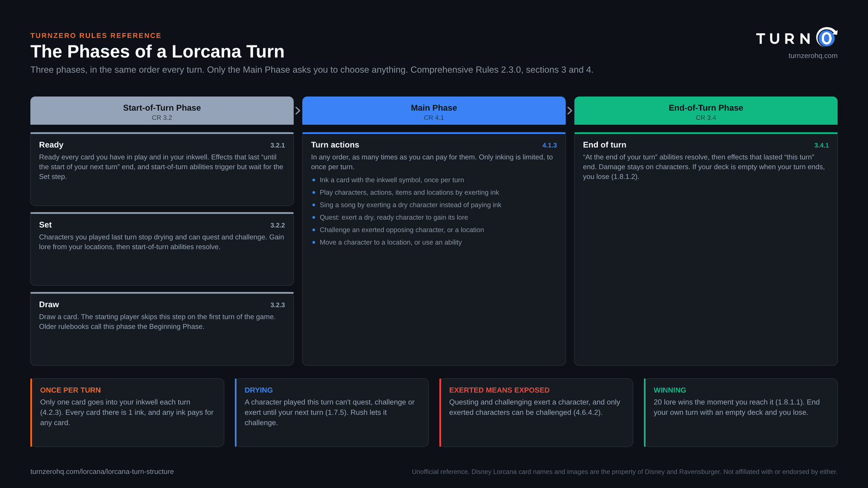This screenshot has height=488, width=868.
Task: Select the End-of-Turn Phase header
Action: (706, 111)
